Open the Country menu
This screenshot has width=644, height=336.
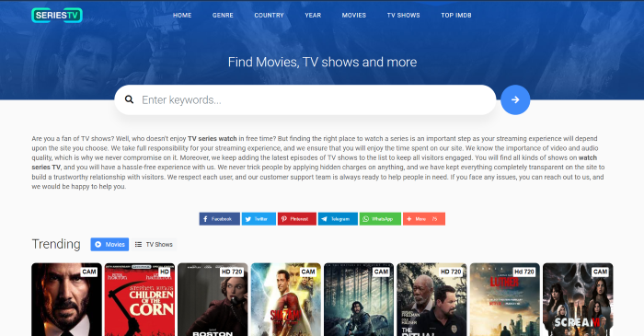pos(269,16)
